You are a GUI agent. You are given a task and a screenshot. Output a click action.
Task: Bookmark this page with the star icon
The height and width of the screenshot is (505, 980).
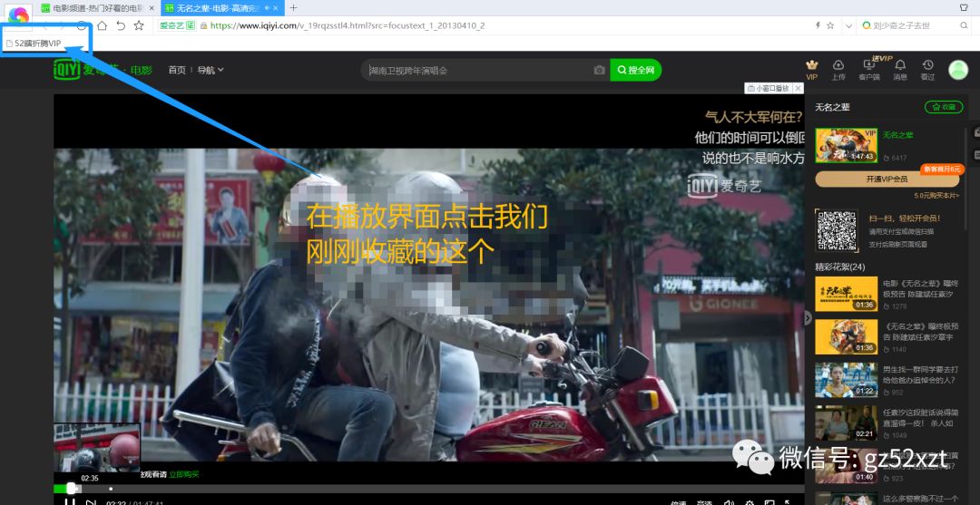(139, 25)
